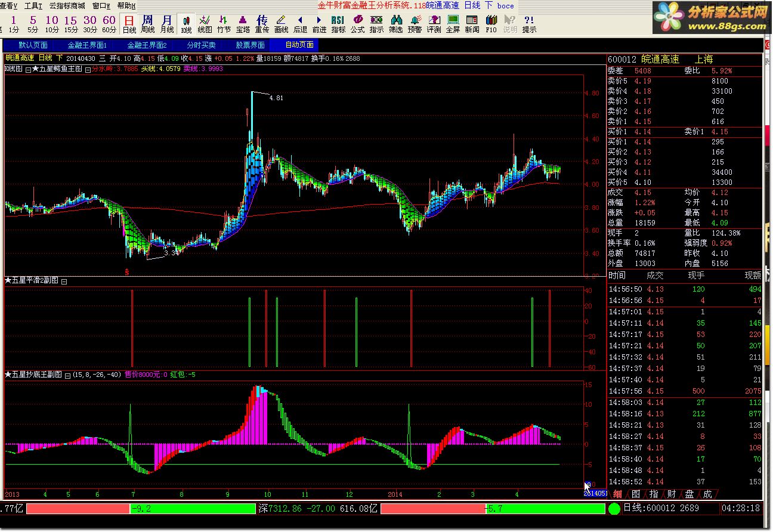Click the 皖通高速 name in side panel
773x532 pixels.
click(660, 60)
